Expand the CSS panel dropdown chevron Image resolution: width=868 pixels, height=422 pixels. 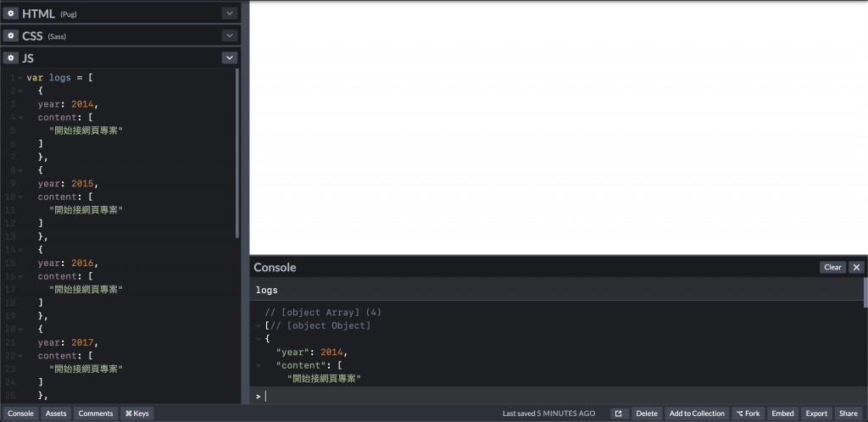pyautogui.click(x=229, y=36)
